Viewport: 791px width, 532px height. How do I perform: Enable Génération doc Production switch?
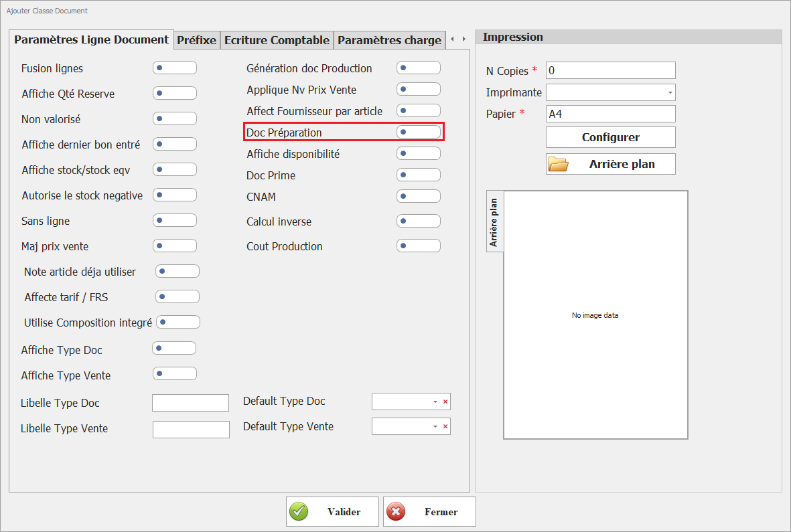click(x=418, y=68)
